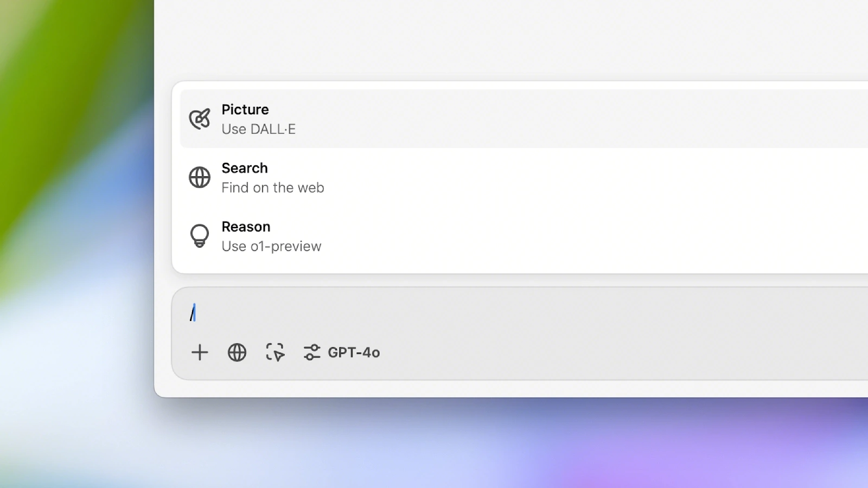Click the "Find on the web" description
Screen dimensions: 868x488
272,188
